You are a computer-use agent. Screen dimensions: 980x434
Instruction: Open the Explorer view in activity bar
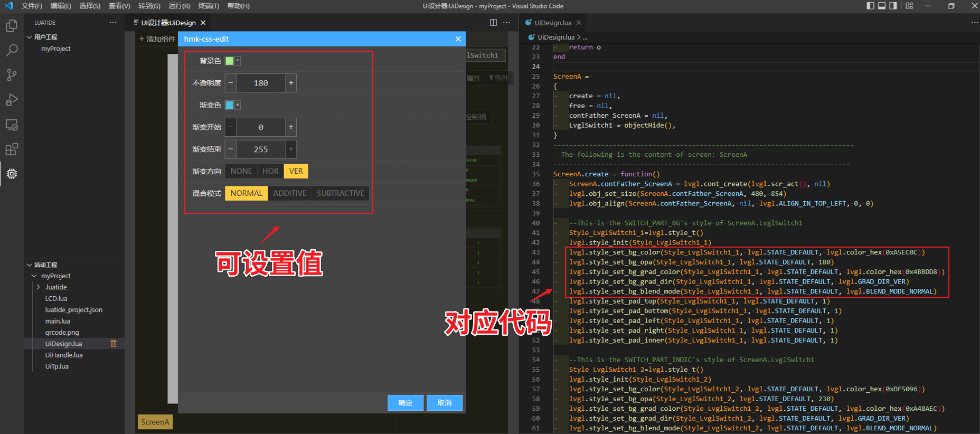(12, 26)
